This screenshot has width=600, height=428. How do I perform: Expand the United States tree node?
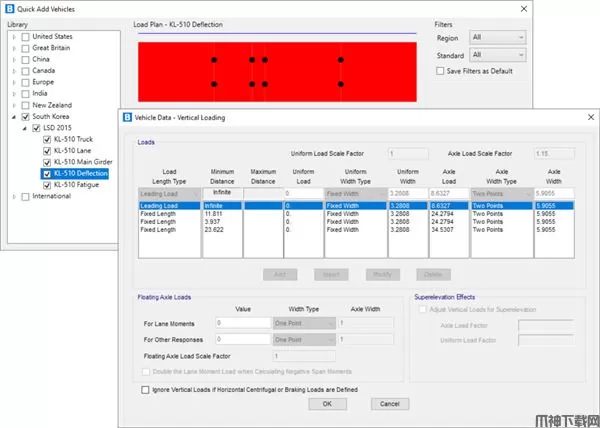13,38
